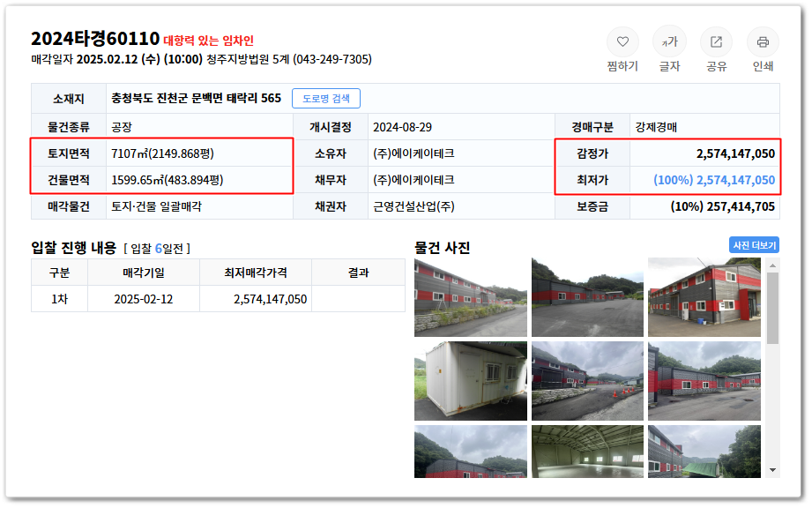Image resolution: width=812 pixels, height=508 pixels.
Task: Click the 매각기일 column header
Action: [x=144, y=273]
